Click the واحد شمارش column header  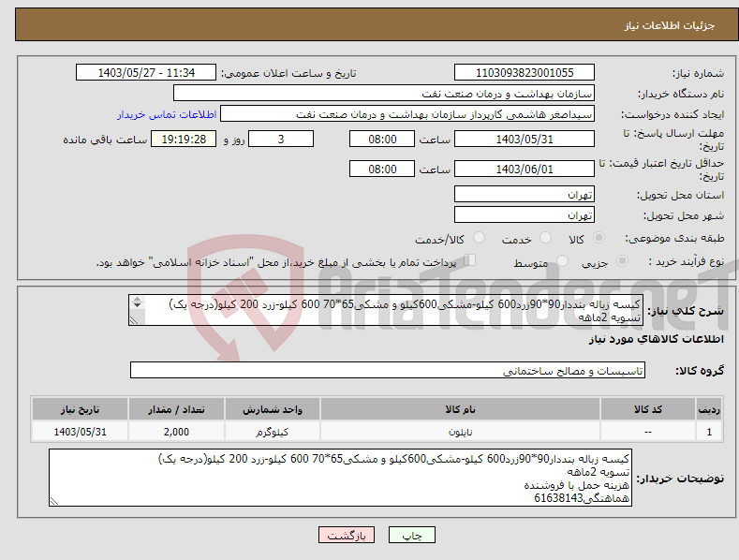coord(273,409)
